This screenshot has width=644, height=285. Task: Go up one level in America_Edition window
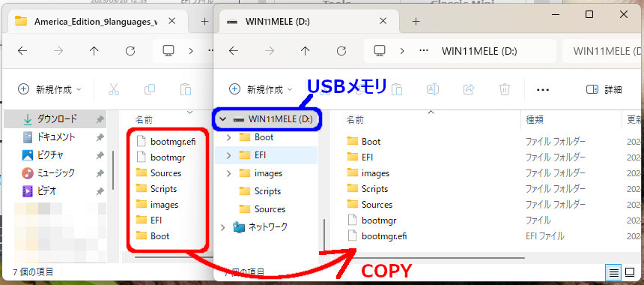pyautogui.click(x=94, y=51)
